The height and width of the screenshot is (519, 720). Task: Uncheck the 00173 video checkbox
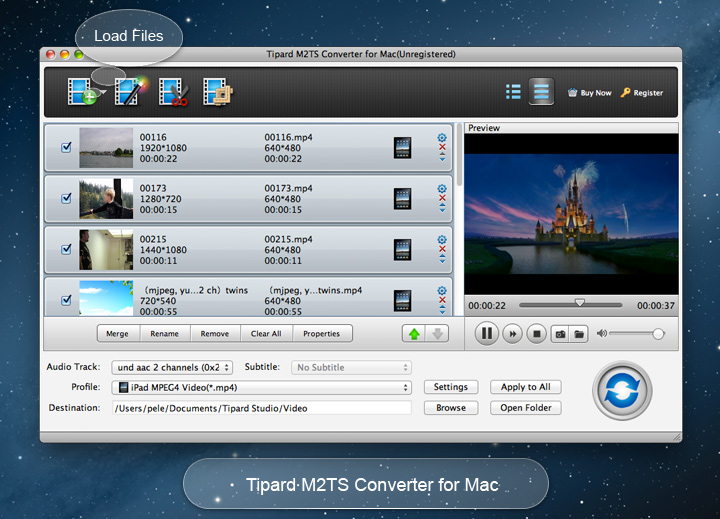pyautogui.click(x=66, y=198)
